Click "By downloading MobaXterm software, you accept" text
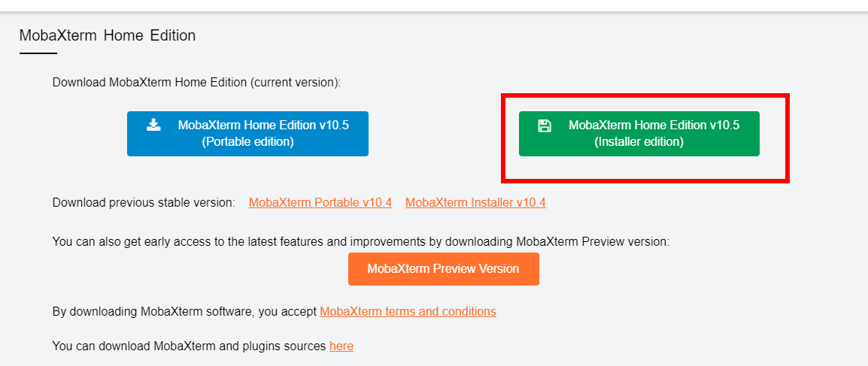This screenshot has height=366, width=868. [184, 311]
